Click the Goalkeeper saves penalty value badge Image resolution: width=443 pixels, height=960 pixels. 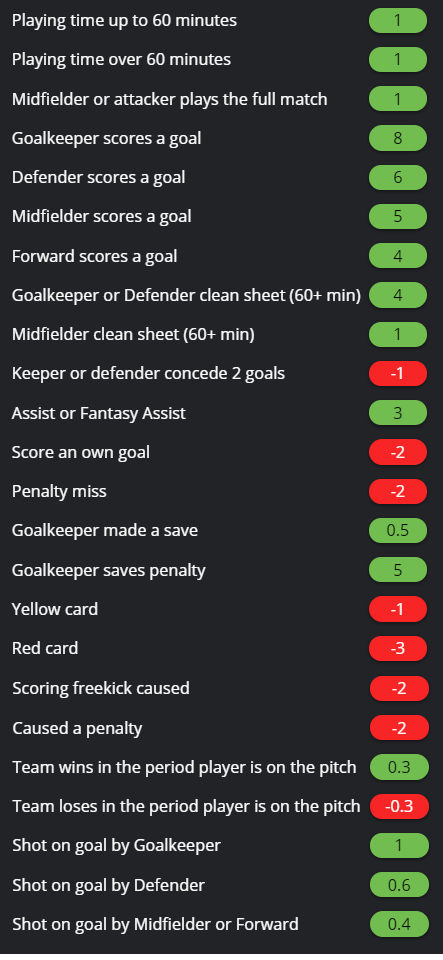(398, 569)
